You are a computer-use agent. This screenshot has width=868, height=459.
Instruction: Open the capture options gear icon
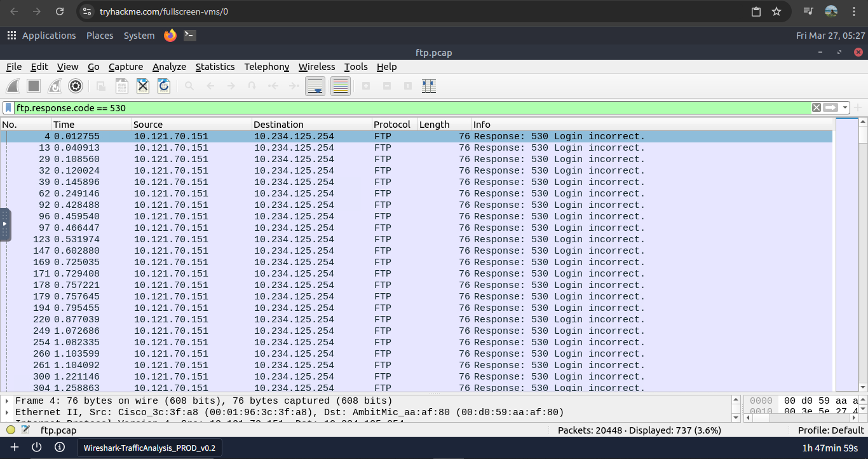[76, 86]
